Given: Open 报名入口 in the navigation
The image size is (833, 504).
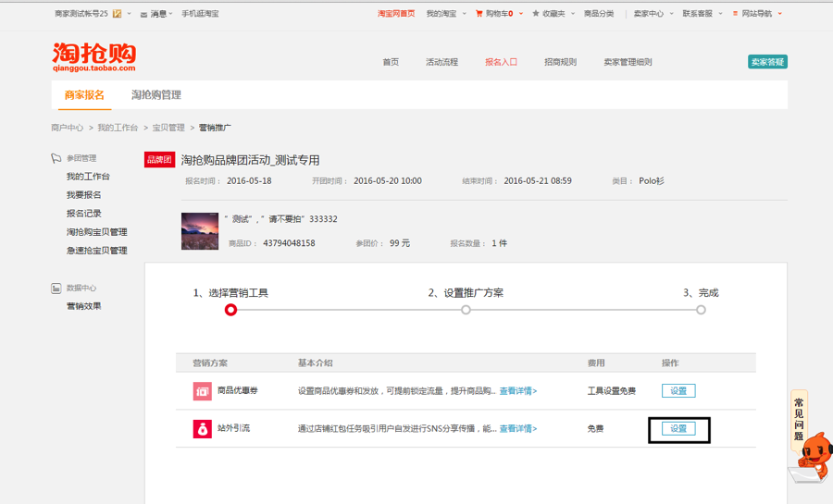Looking at the screenshot, I should coord(501,62).
